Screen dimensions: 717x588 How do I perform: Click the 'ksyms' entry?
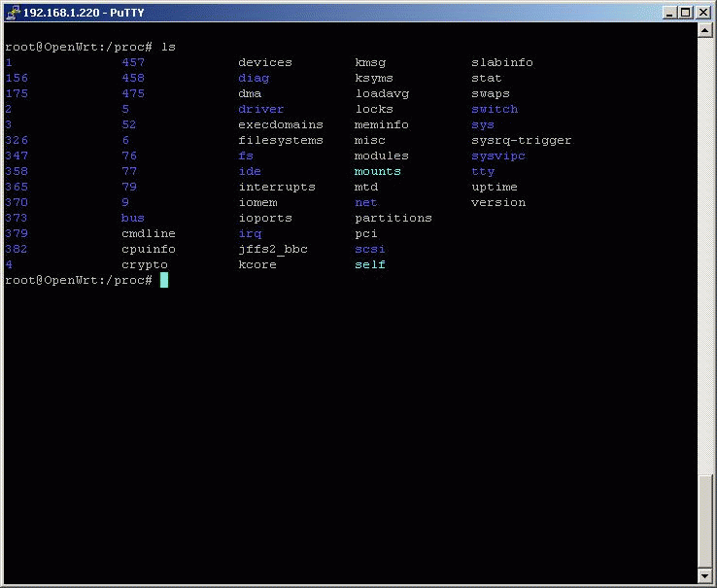click(374, 79)
